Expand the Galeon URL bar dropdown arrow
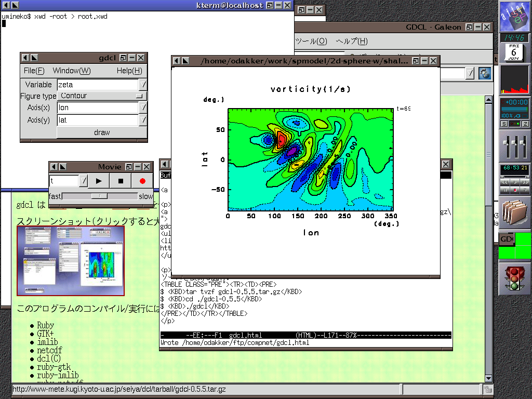The height and width of the screenshot is (399, 532). [x=470, y=73]
